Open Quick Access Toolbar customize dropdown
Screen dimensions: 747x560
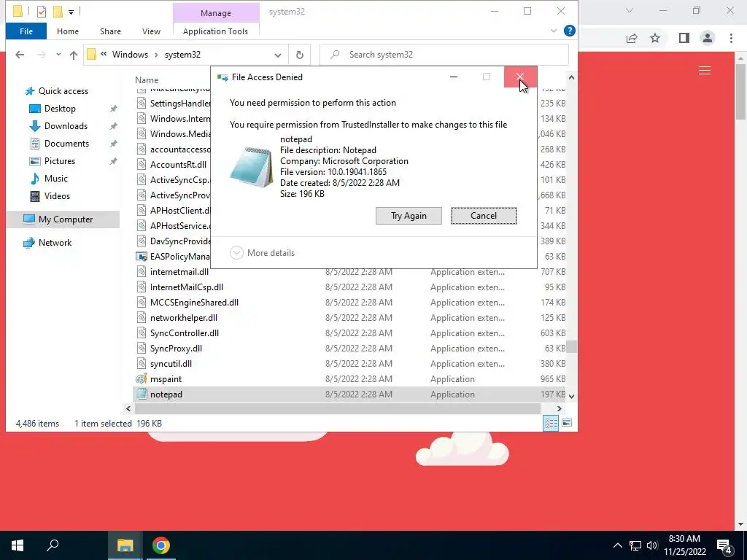tap(71, 12)
